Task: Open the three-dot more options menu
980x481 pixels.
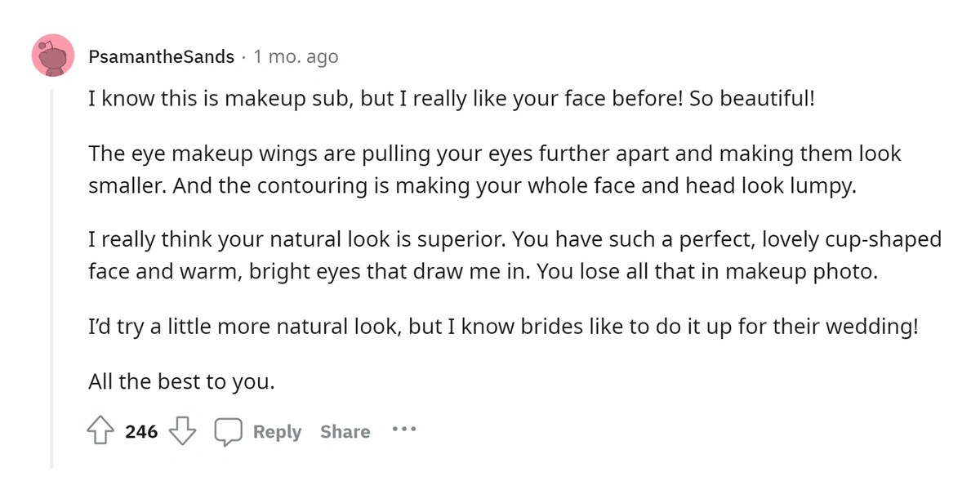Action: [x=404, y=428]
